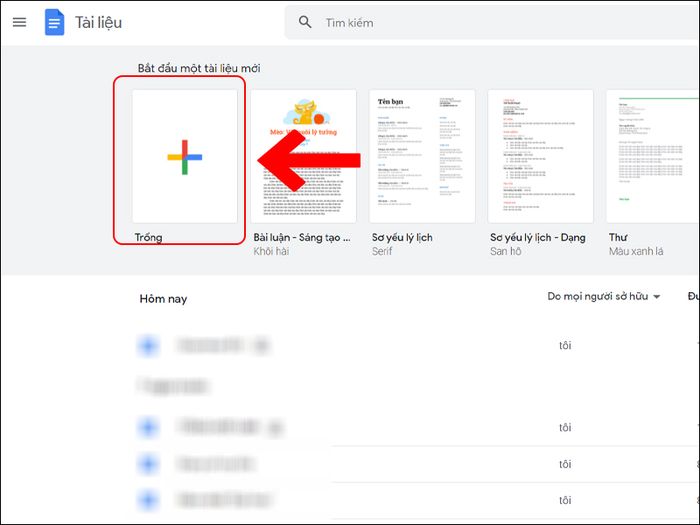The height and width of the screenshot is (525, 700).
Task: Click the Hôm nay section heading
Action: pyautogui.click(x=163, y=299)
